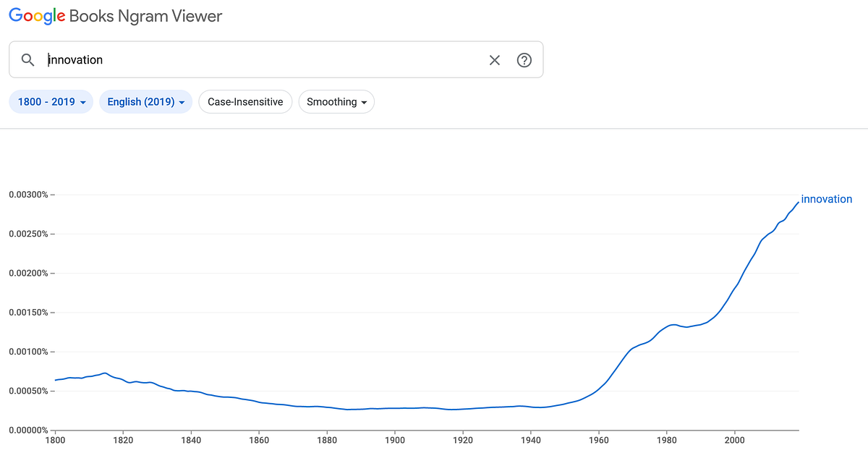Viewport: 868px width, 453px height.
Task: Open the 1800 - 2019 date range dropdown
Action: pos(51,102)
